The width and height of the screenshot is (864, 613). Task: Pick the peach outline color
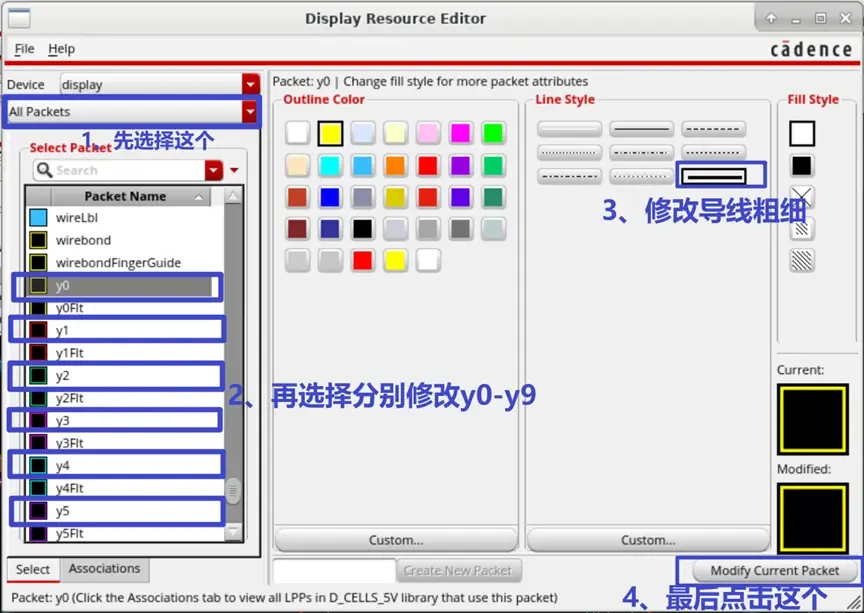click(298, 165)
